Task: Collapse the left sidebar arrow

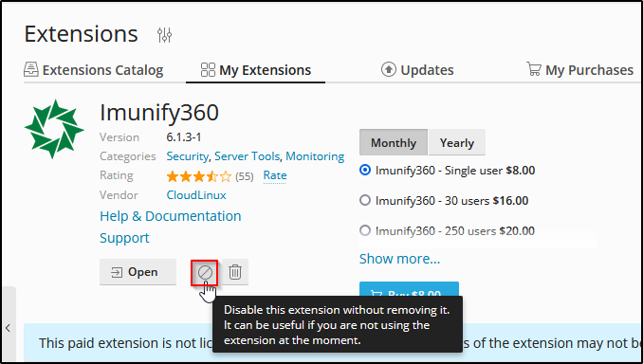Action: pyautogui.click(x=8, y=328)
